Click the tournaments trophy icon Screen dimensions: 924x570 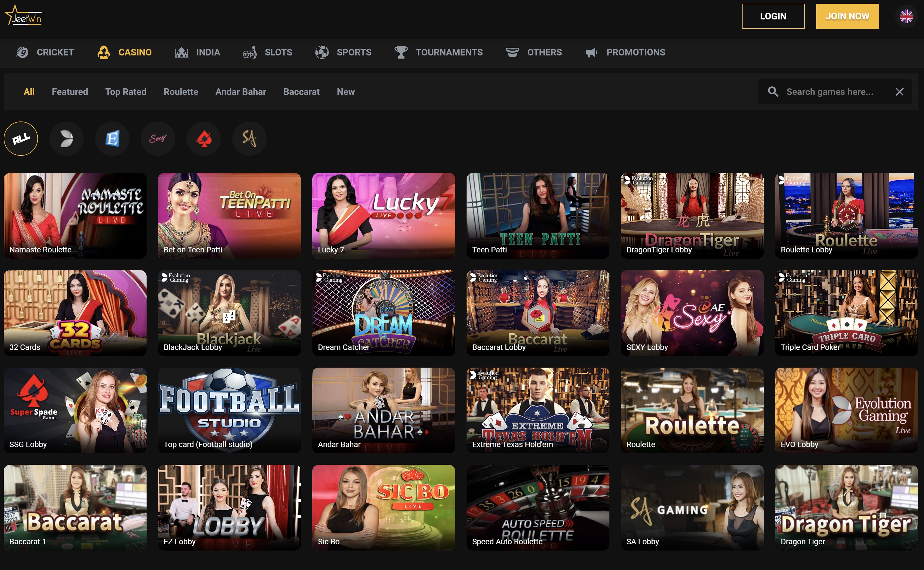point(401,52)
